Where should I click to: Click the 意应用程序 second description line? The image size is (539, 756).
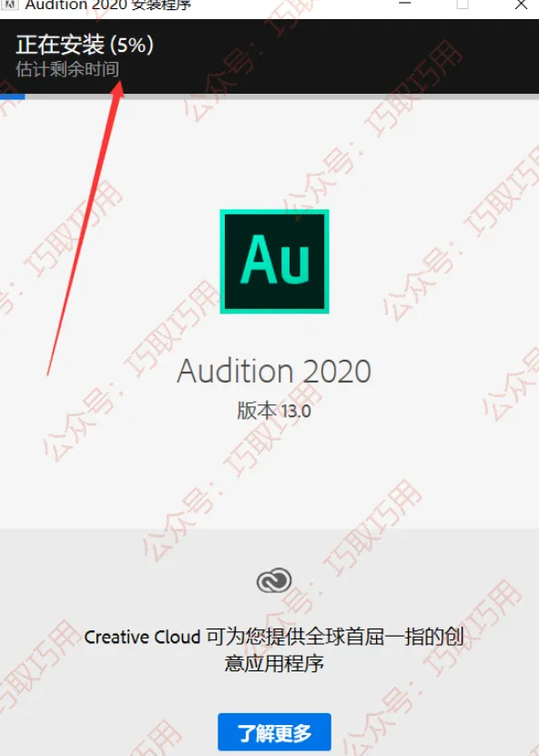coord(274,664)
